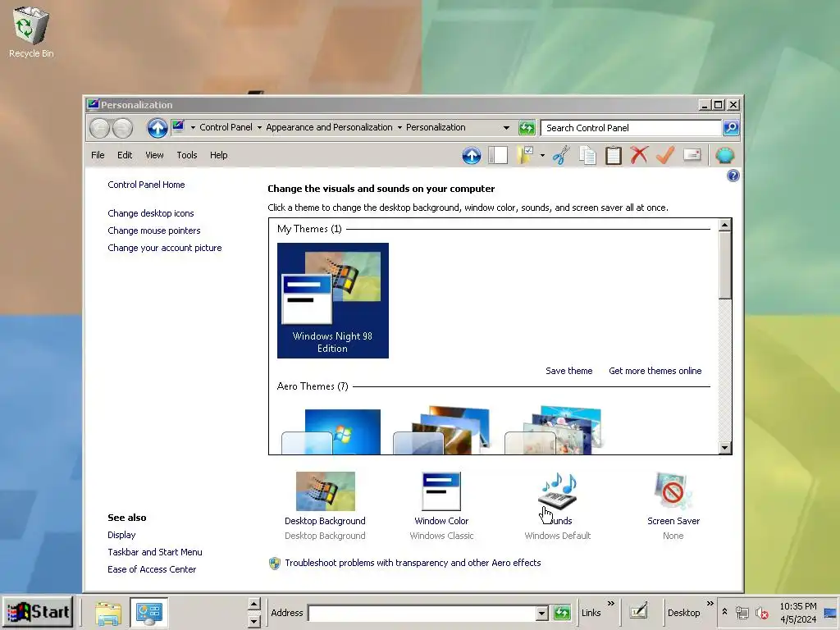Click the refresh icon next to the breadcrumb

pos(527,127)
